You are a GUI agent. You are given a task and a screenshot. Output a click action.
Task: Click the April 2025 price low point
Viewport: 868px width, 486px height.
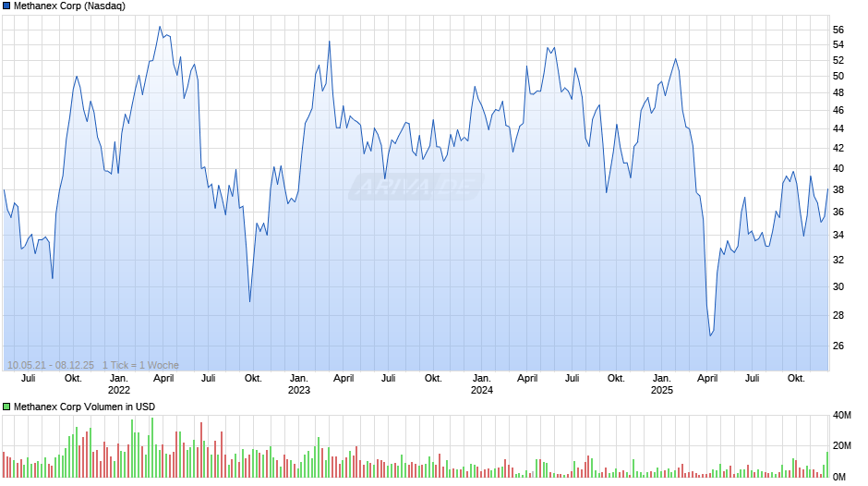click(x=710, y=335)
